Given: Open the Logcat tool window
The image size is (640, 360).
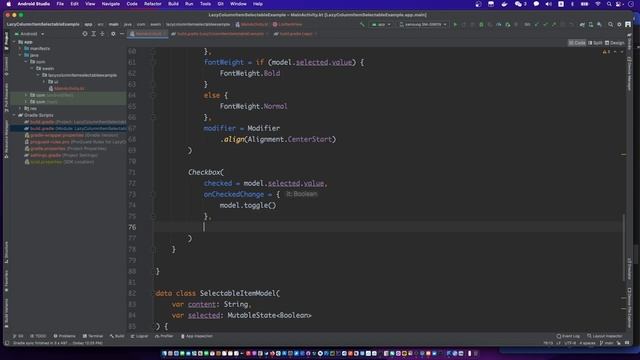Looking at the screenshot, I should click(x=140, y=336).
